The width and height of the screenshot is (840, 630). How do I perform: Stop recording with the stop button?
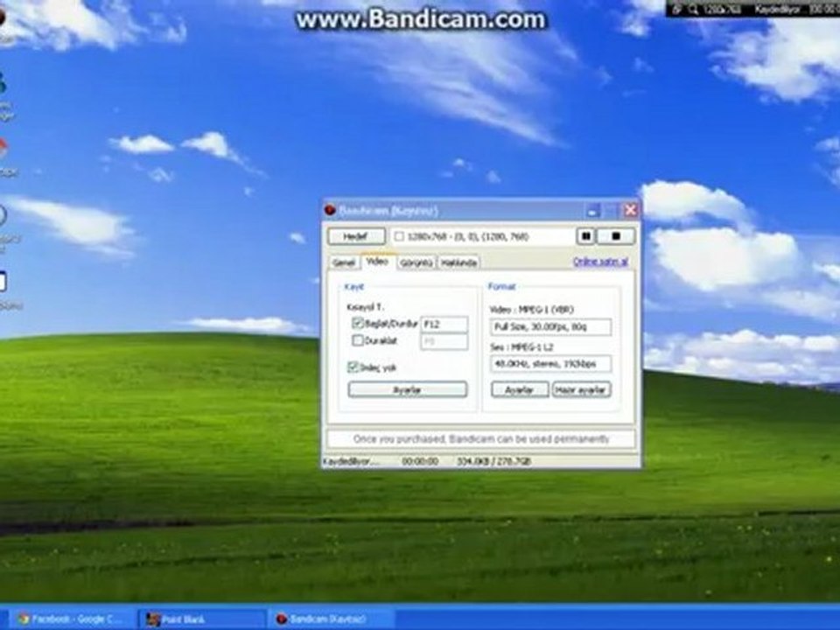coord(615,236)
